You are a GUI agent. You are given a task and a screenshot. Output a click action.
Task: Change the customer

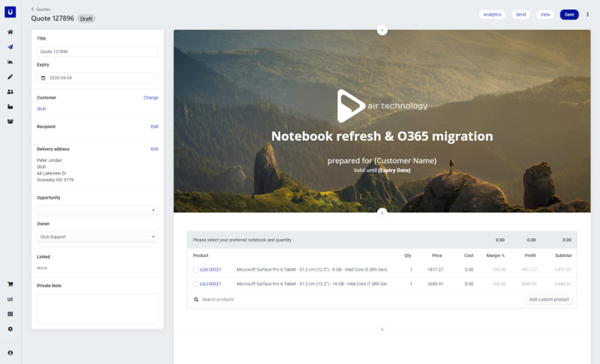(151, 98)
